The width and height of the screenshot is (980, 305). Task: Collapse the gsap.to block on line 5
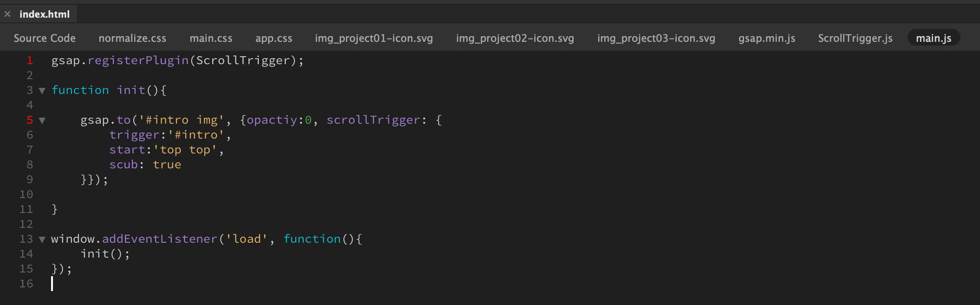point(42,120)
